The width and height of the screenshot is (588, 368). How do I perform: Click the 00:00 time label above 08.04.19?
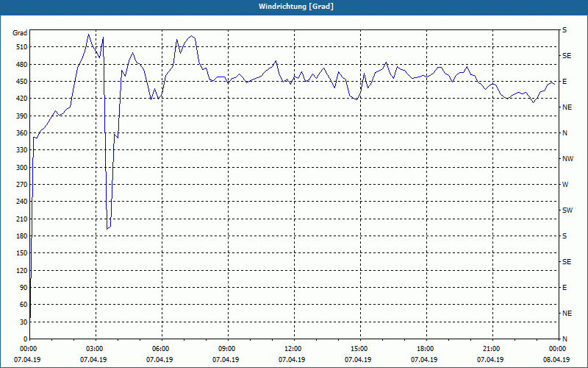(x=556, y=349)
